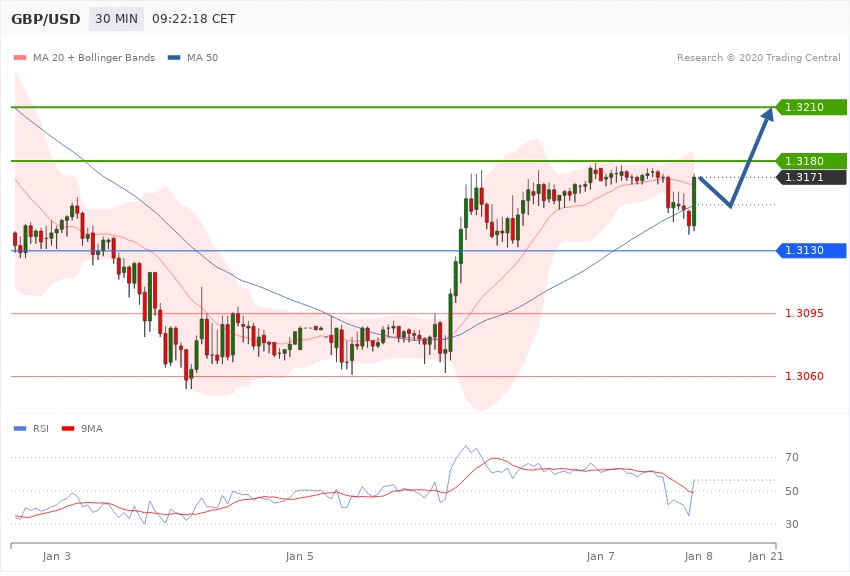Click the 09:22:18 CET timestamp

(x=194, y=19)
